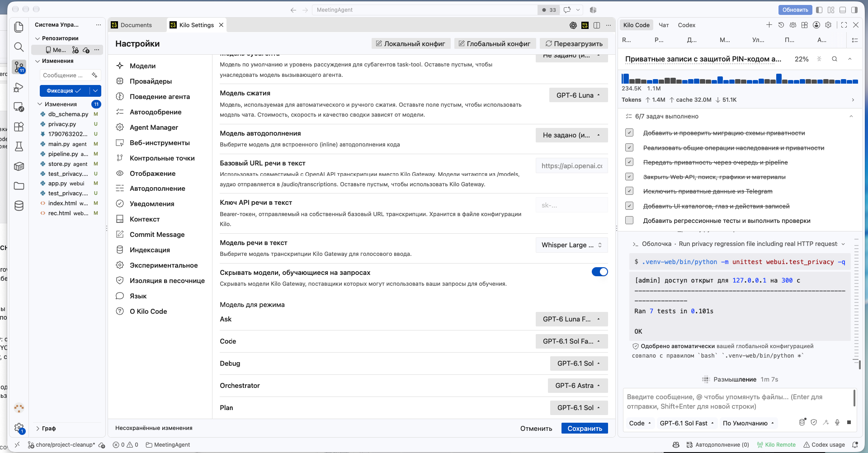Click the Перезагрузить button

coord(574,44)
